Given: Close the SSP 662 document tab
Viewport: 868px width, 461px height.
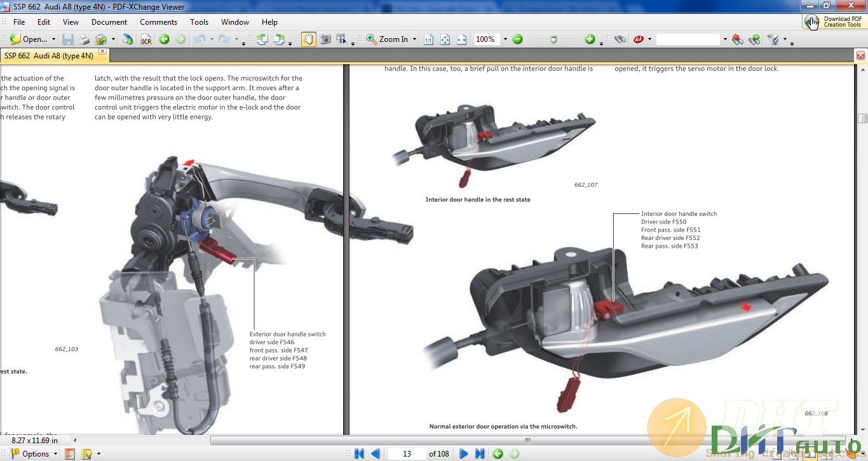Looking at the screenshot, I should [102, 52].
